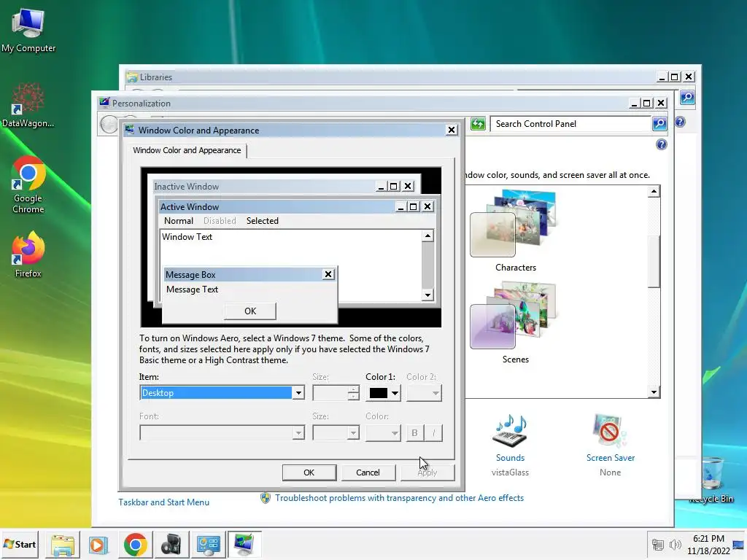747x560 pixels.
Task: Click the Search Control Panel magnifier button
Action: 659,124
